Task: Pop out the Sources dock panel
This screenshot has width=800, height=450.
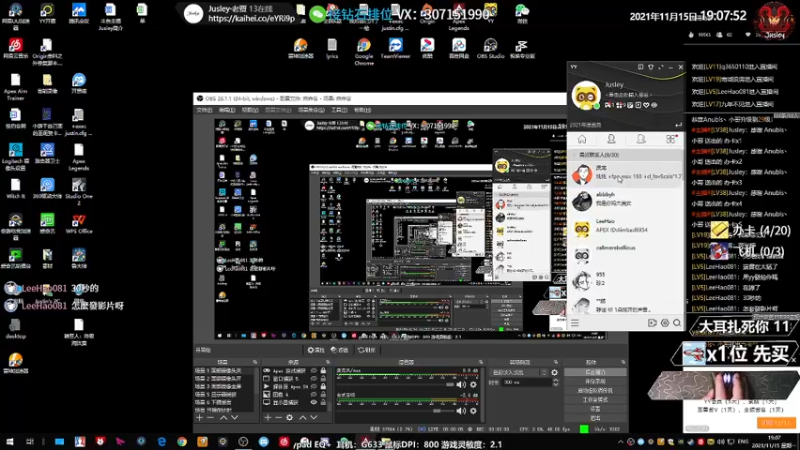Action: click(328, 362)
